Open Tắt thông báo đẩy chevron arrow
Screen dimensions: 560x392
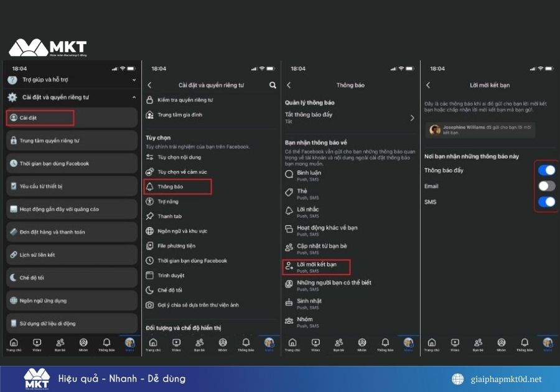pos(412,118)
